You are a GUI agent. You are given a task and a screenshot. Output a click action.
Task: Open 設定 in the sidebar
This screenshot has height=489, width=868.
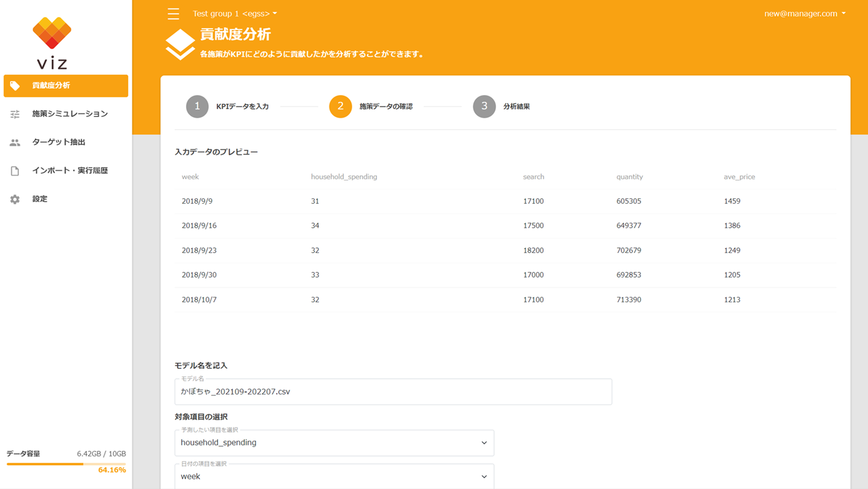pyautogui.click(x=66, y=199)
